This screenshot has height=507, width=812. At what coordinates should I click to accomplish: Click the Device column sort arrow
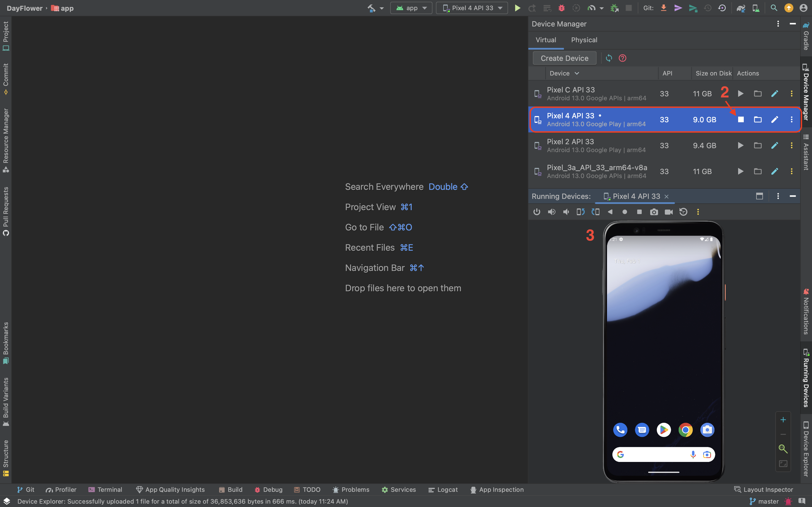577,74
